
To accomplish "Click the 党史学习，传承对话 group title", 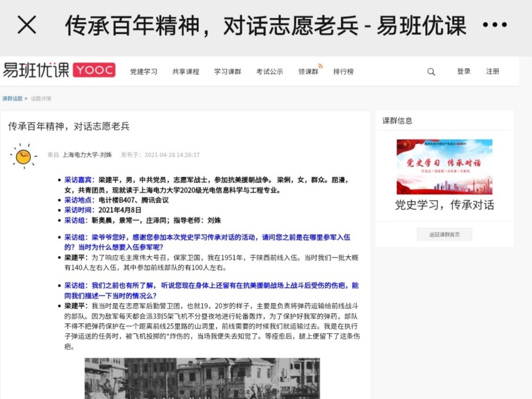I will point(444,205).
